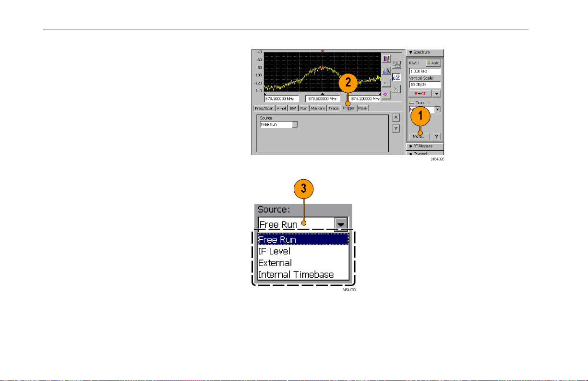Open the dropdown arrow next to marker-to-CF
Viewport: 588px width, 381px height.
pos(436,93)
